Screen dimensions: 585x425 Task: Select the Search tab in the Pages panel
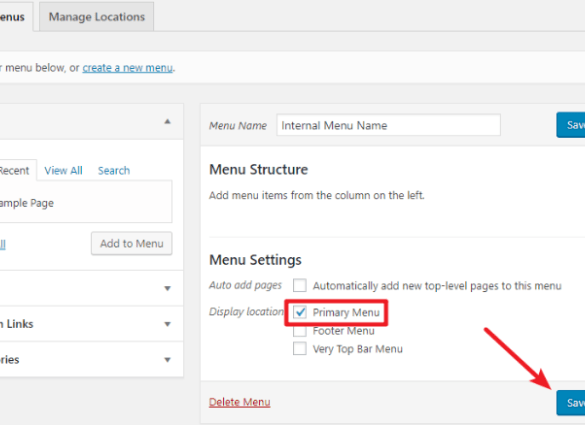click(114, 171)
